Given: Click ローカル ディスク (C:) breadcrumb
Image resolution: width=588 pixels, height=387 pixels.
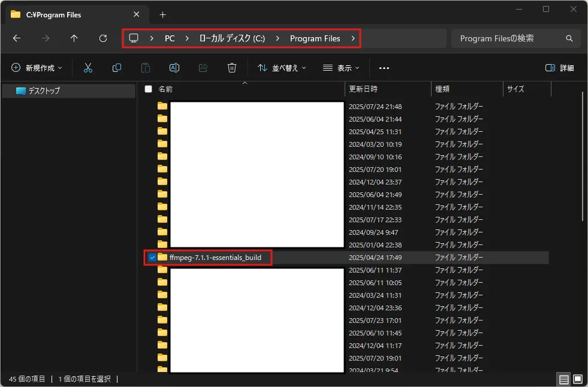Looking at the screenshot, I should click(232, 38).
